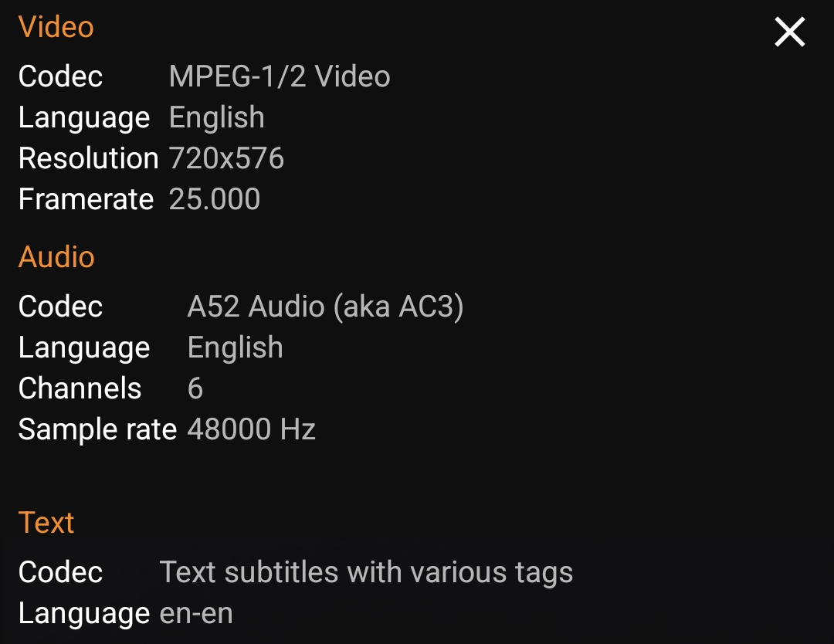Click the Video section heading
This screenshot has width=834, height=644.
point(56,27)
